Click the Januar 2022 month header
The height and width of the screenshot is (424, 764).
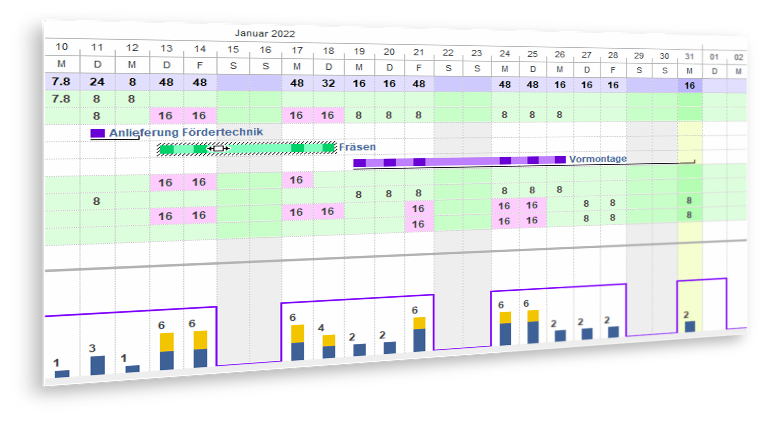[x=265, y=34]
